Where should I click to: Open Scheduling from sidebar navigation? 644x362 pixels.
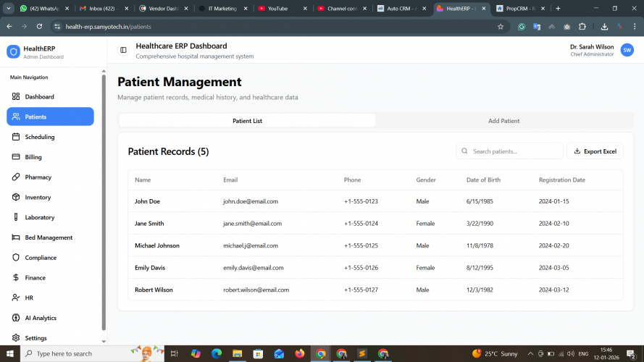coord(50,137)
